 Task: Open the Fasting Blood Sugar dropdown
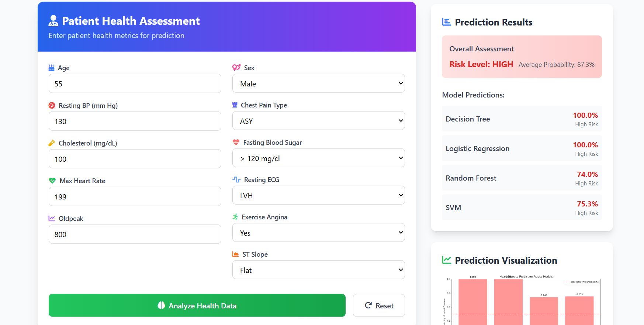pyautogui.click(x=318, y=158)
